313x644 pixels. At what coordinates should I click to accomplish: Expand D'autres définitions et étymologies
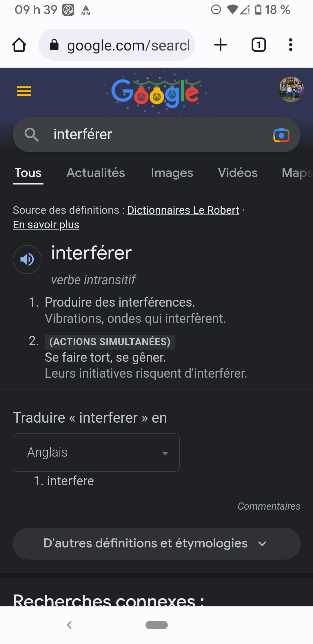point(156,544)
